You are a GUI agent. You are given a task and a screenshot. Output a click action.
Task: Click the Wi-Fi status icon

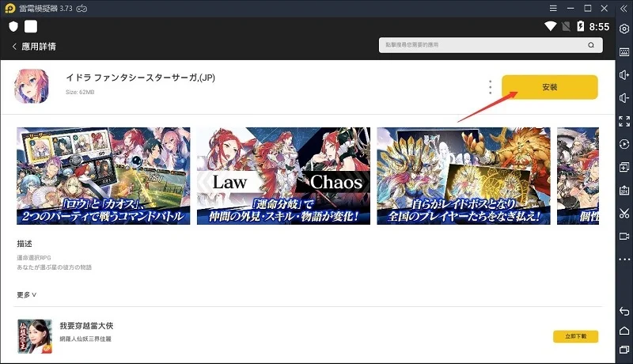click(550, 27)
